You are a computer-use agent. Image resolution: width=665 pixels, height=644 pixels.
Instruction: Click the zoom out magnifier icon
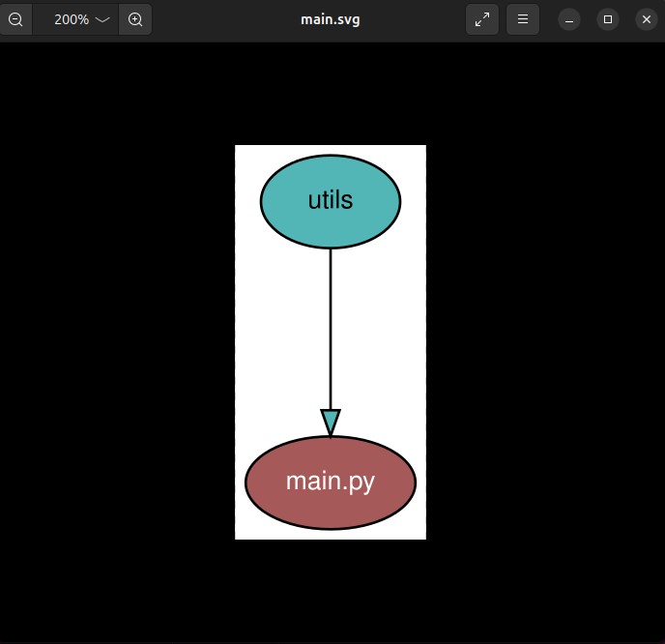click(x=15, y=19)
